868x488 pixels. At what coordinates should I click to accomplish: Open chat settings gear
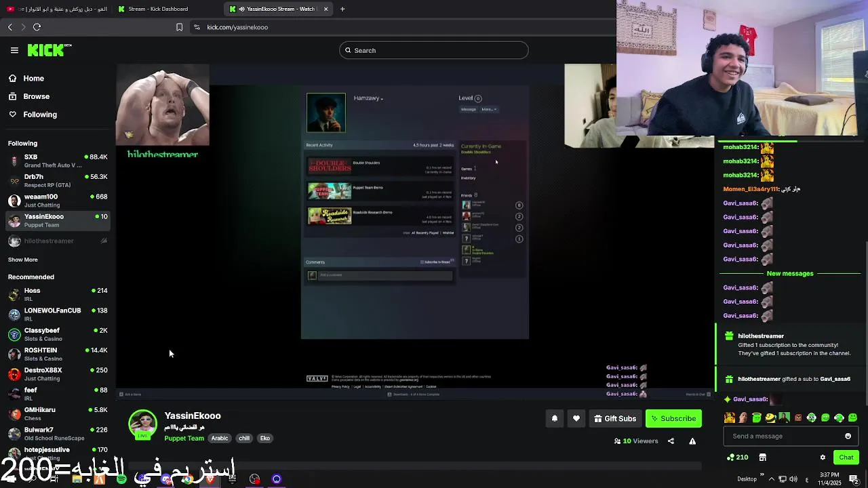(823, 457)
